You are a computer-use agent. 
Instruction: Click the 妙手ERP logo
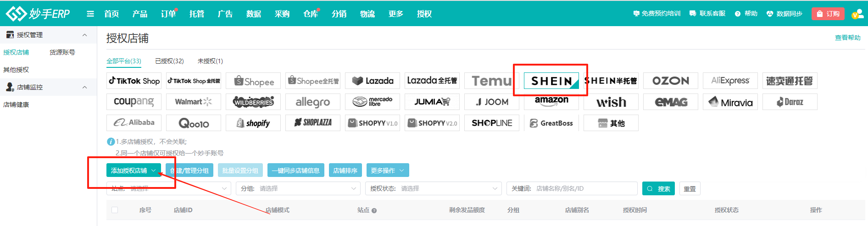tap(38, 14)
